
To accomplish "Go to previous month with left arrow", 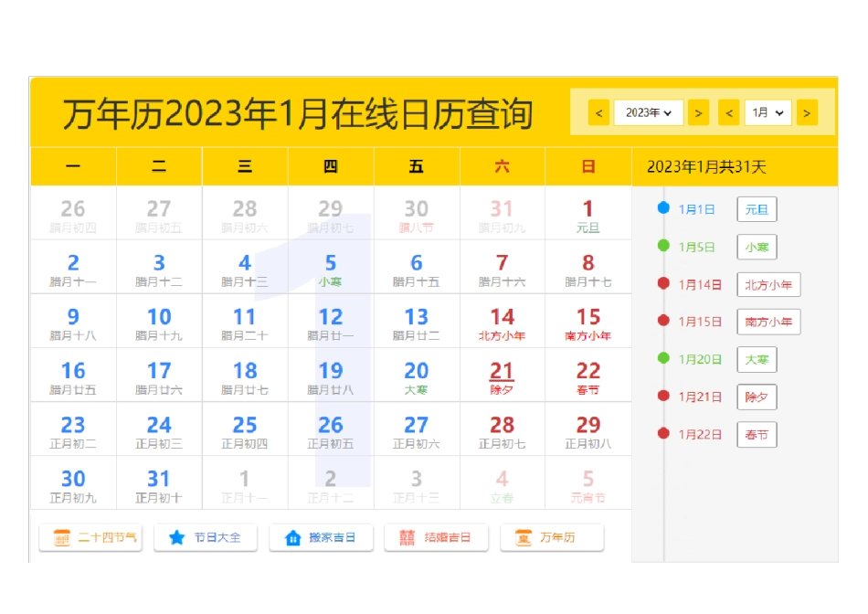I will 729,112.
